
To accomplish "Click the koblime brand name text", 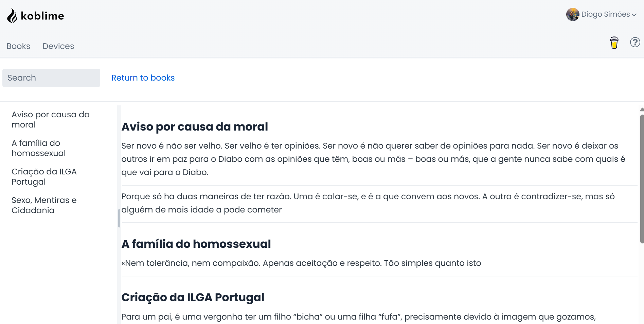I will point(42,16).
